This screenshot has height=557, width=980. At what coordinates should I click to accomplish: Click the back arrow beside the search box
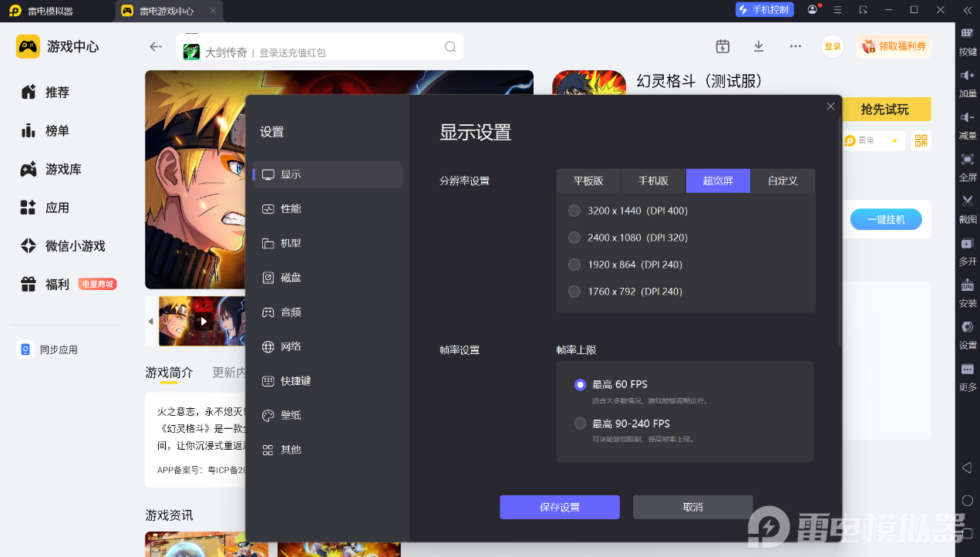tap(156, 46)
